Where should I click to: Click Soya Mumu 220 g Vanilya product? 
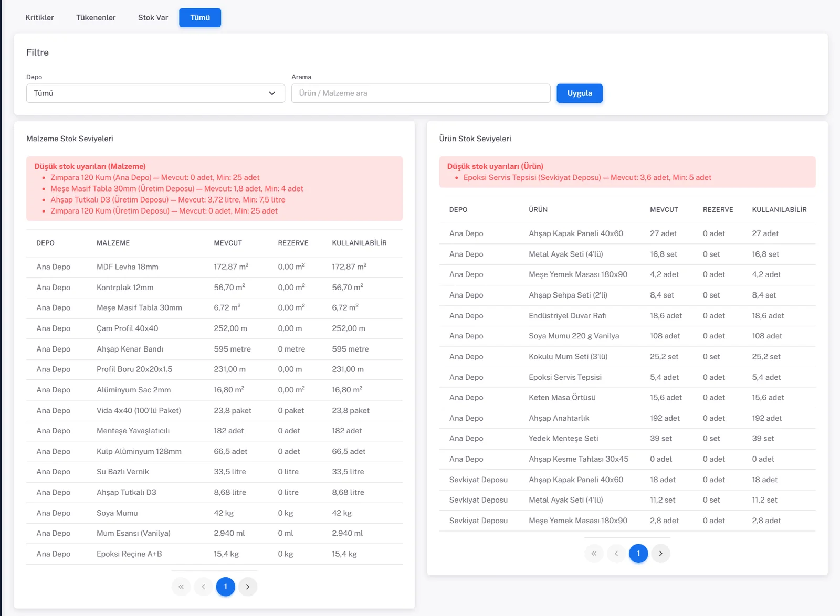[x=574, y=336]
